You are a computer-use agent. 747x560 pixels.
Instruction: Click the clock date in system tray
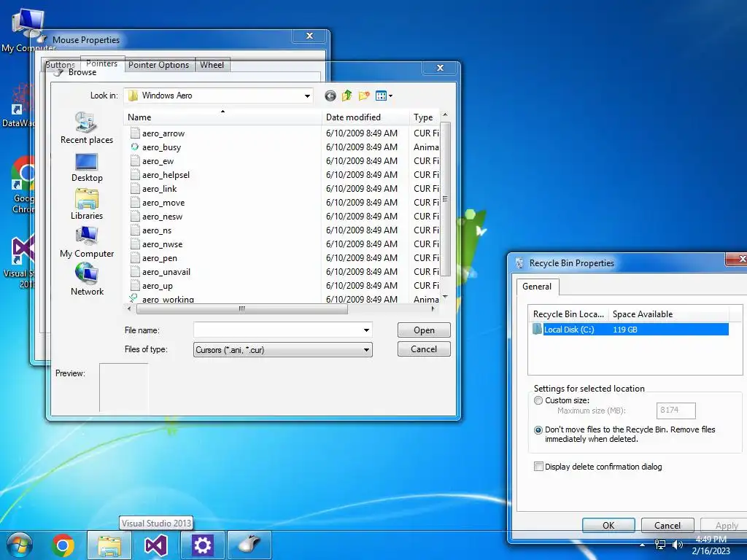(x=711, y=551)
